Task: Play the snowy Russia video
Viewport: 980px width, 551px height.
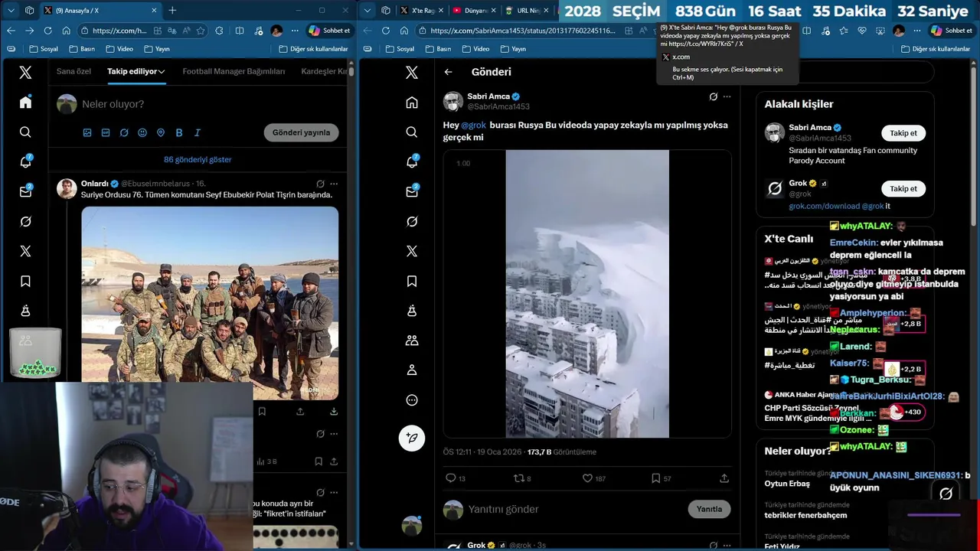Action: [x=587, y=294]
